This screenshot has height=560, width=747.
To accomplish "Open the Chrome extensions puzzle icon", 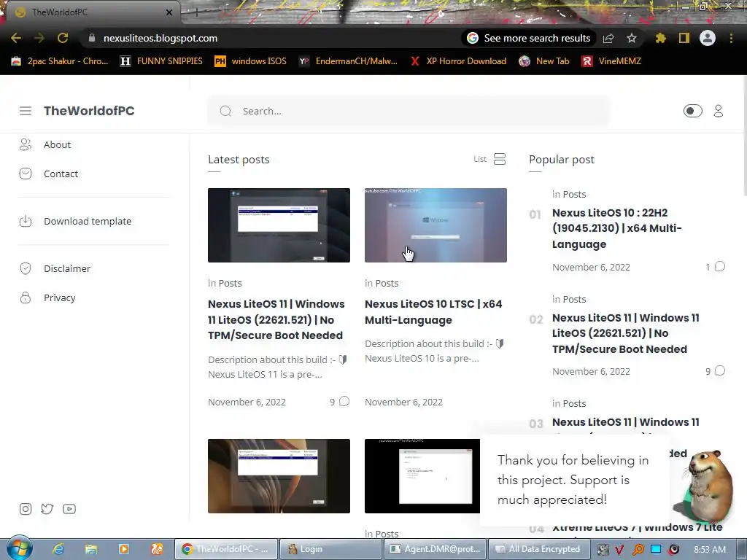I will (660, 38).
